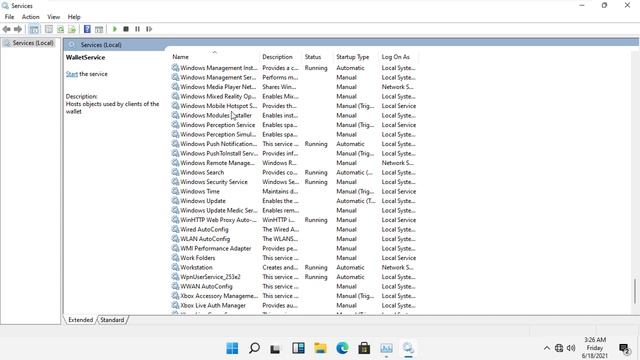Select WLAN AutoConfig service row
The image size is (640, 360).
click(294, 239)
